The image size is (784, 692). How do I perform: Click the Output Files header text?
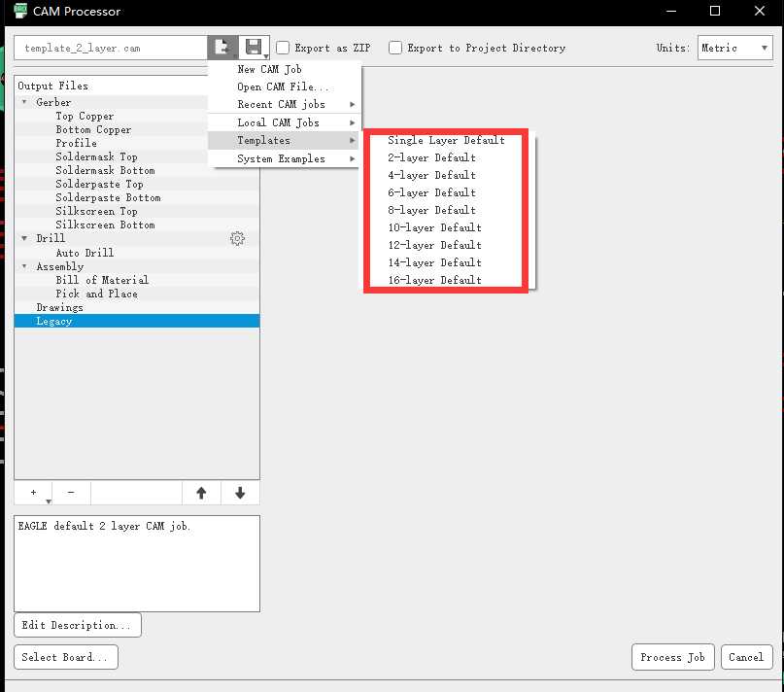tap(53, 86)
